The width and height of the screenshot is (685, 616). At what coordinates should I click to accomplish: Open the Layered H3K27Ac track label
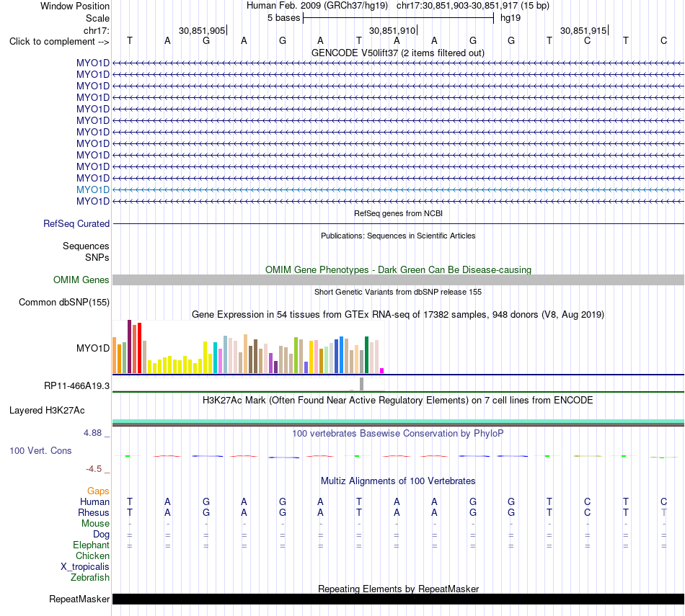pyautogui.click(x=47, y=411)
